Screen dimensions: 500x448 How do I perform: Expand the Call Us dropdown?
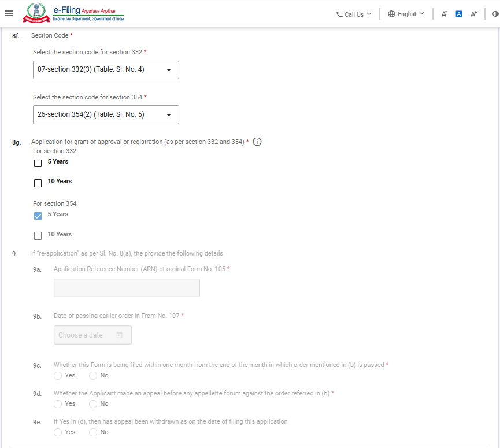click(x=354, y=14)
